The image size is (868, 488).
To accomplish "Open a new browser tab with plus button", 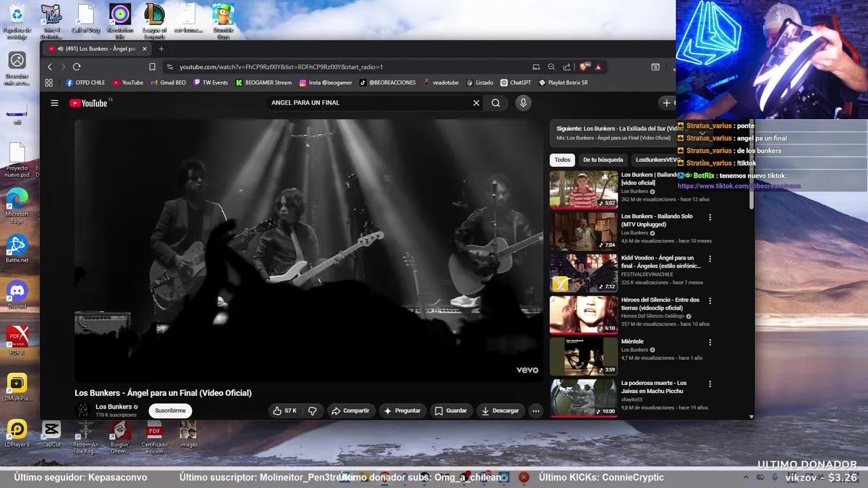I will tap(161, 49).
